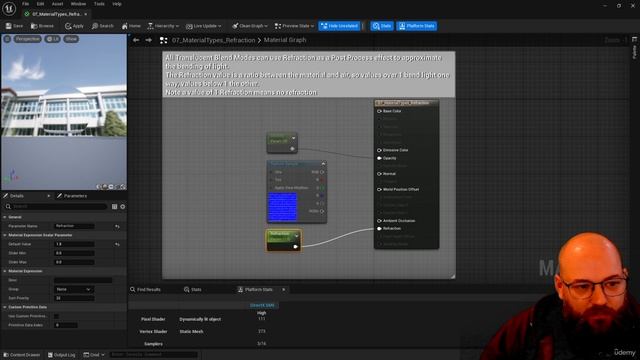Click the Refraction node output pin
Image resolution: width=640 pixels, height=360 pixels.
[x=296, y=247]
